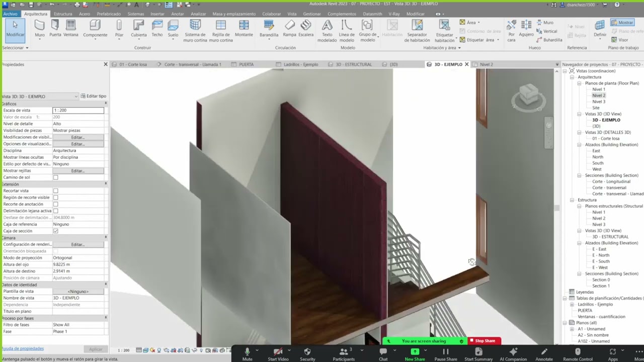This screenshot has height=362, width=644.
Task: Toggle the Camino de sol checkbox
Action: pos(56,177)
